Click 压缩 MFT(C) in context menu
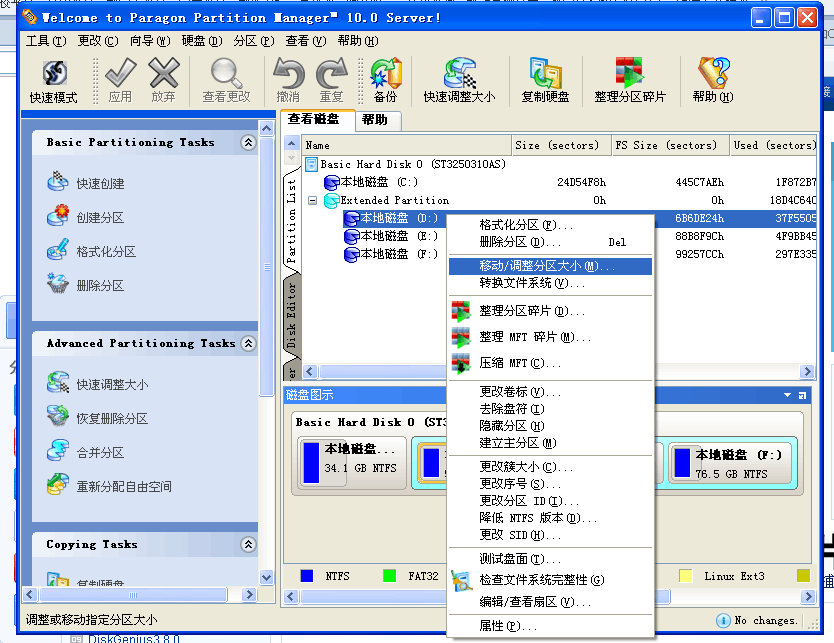This screenshot has width=834, height=643. pos(551,363)
